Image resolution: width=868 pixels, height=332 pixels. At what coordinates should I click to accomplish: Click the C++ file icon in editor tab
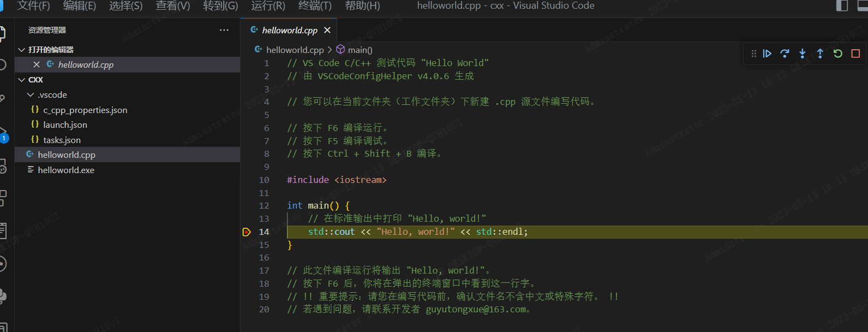(254, 30)
